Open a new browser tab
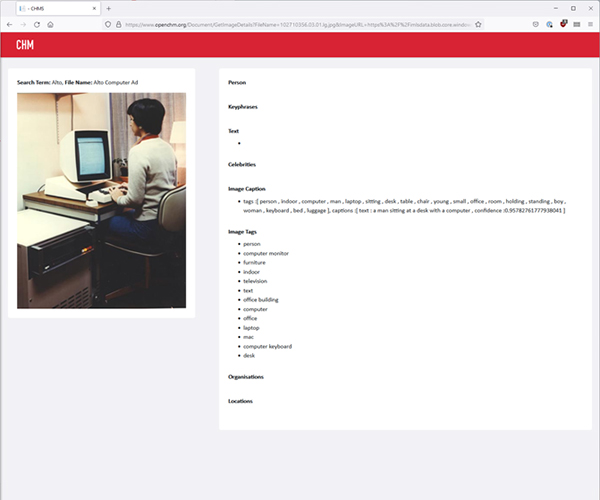This screenshot has width=600, height=500. point(109,8)
